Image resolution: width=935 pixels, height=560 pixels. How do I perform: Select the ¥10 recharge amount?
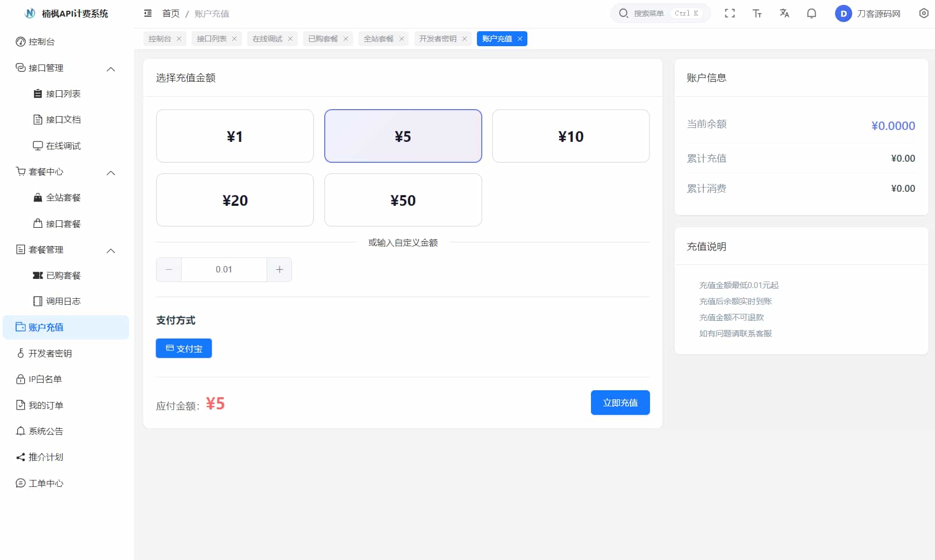(571, 136)
